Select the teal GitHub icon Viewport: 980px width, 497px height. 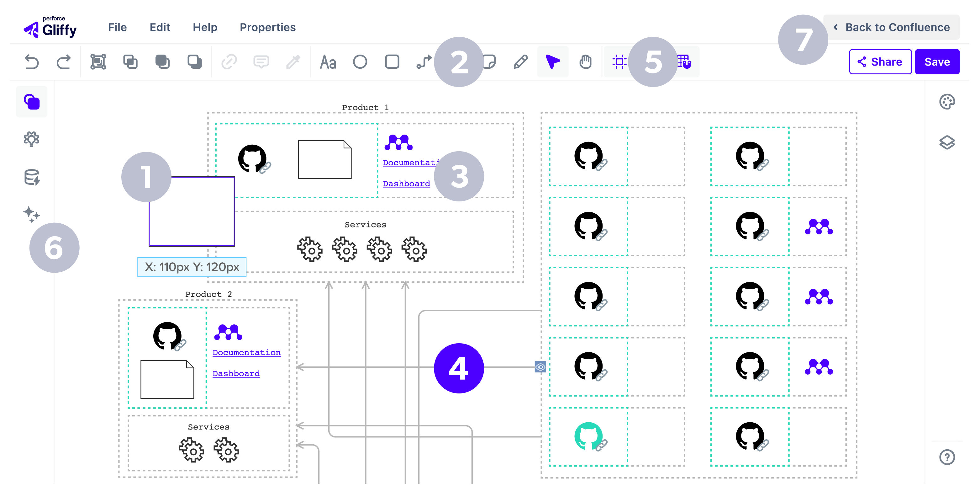[x=588, y=436]
